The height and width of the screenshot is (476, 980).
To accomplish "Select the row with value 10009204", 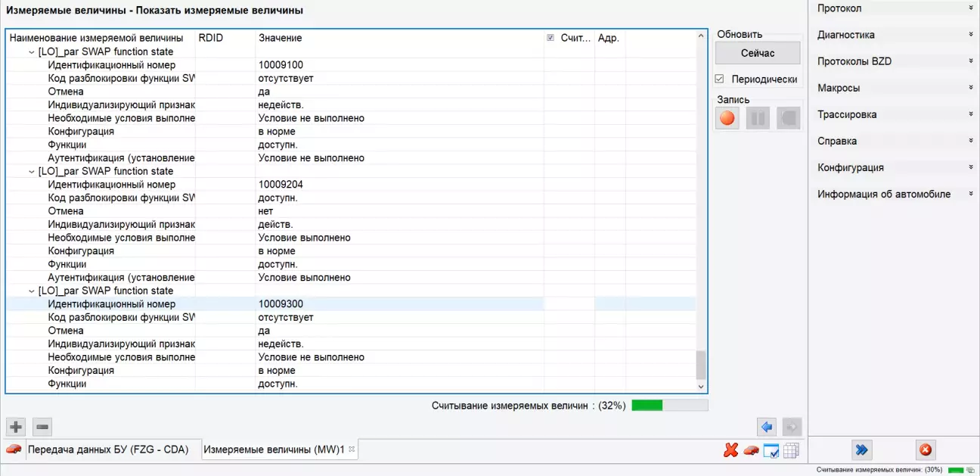I will tap(281, 185).
